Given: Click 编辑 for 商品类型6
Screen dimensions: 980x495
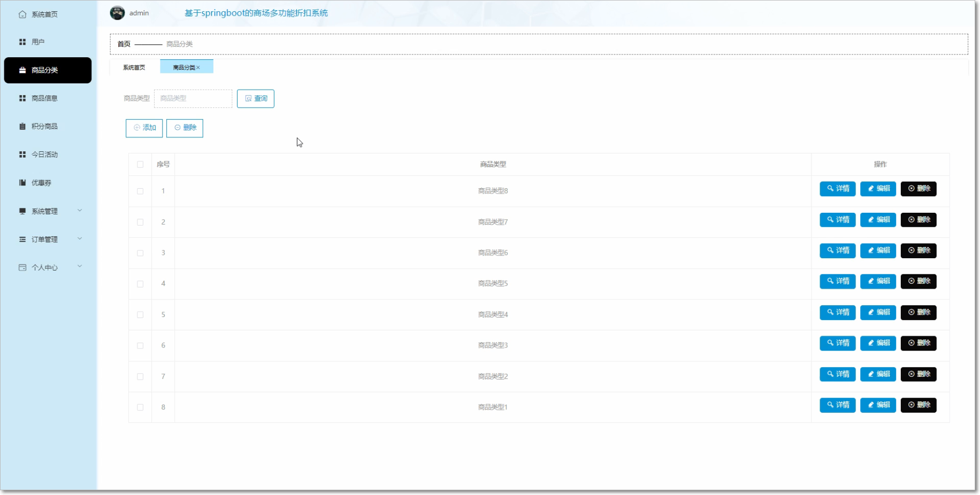Looking at the screenshot, I should coord(878,251).
